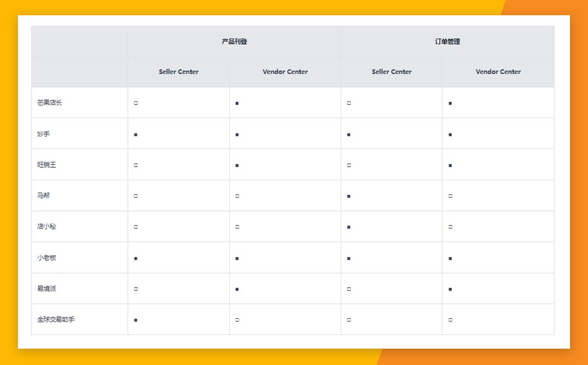Click 易境派 empty square under 产品刊登 Seller Center
Screen dimensions: 588x365
136,289
